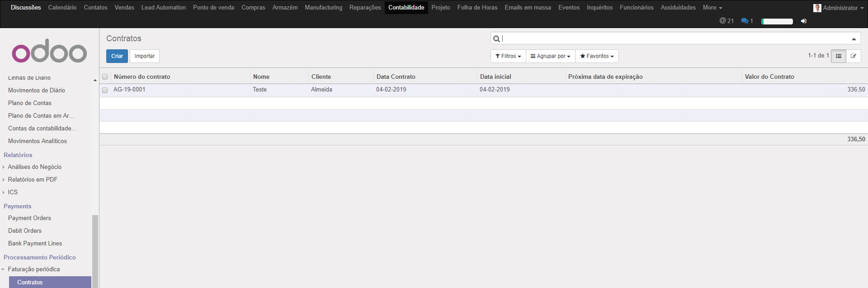Switch to form view icon
Viewport: 868px width, 288px height.
point(853,56)
